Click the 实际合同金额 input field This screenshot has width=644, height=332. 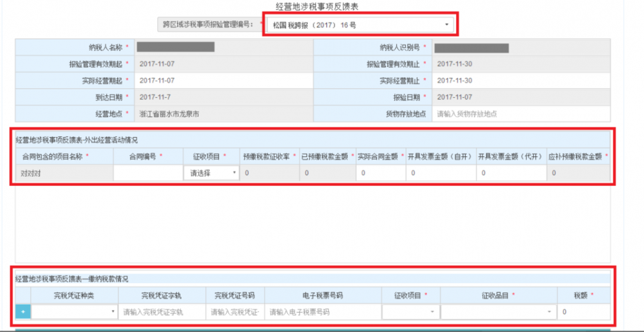coord(380,173)
